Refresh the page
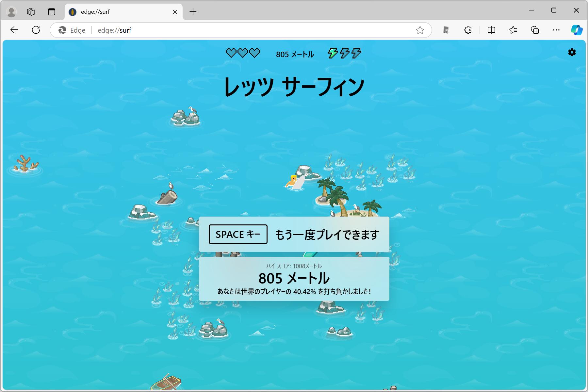 point(36,30)
